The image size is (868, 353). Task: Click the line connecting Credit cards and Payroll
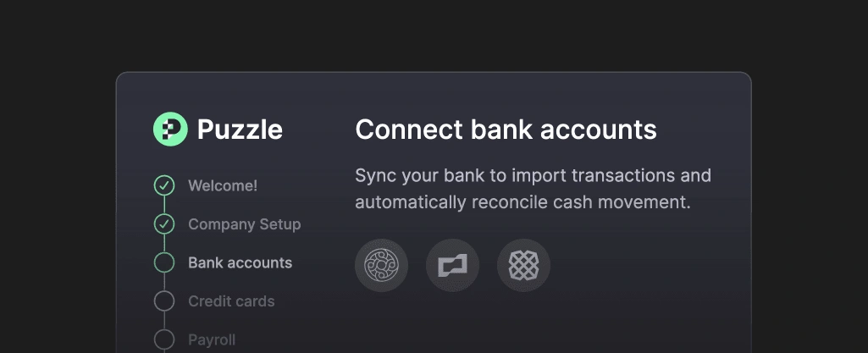tap(164, 321)
